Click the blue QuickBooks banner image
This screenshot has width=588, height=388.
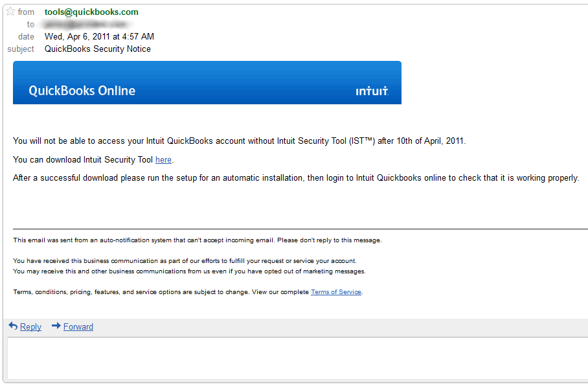(x=207, y=82)
